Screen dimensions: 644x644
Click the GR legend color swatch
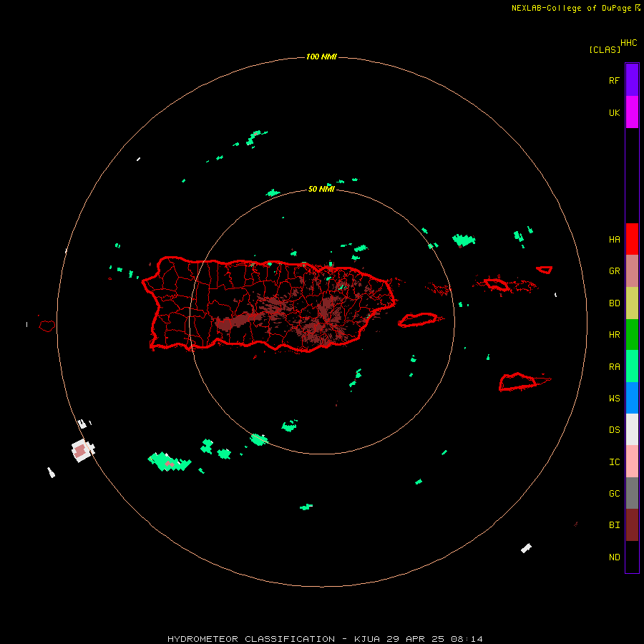(632, 271)
